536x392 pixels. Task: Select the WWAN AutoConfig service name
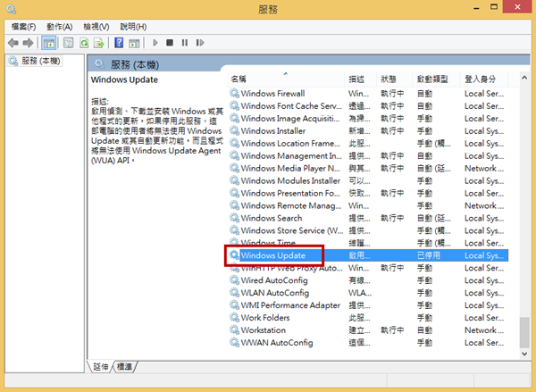pyautogui.click(x=277, y=342)
